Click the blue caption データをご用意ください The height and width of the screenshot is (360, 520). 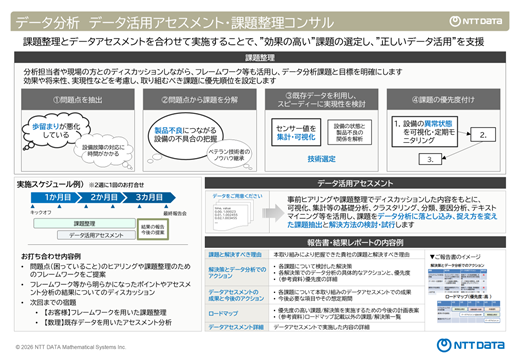(x=237, y=196)
